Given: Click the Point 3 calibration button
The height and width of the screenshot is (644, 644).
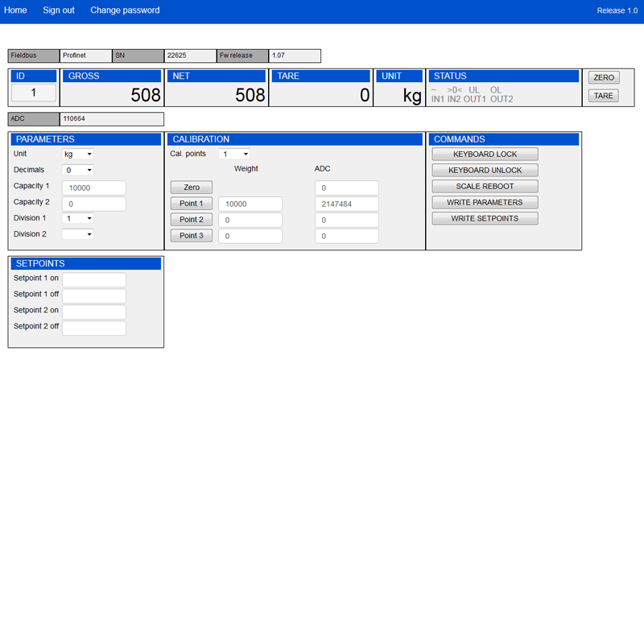Looking at the screenshot, I should [192, 236].
